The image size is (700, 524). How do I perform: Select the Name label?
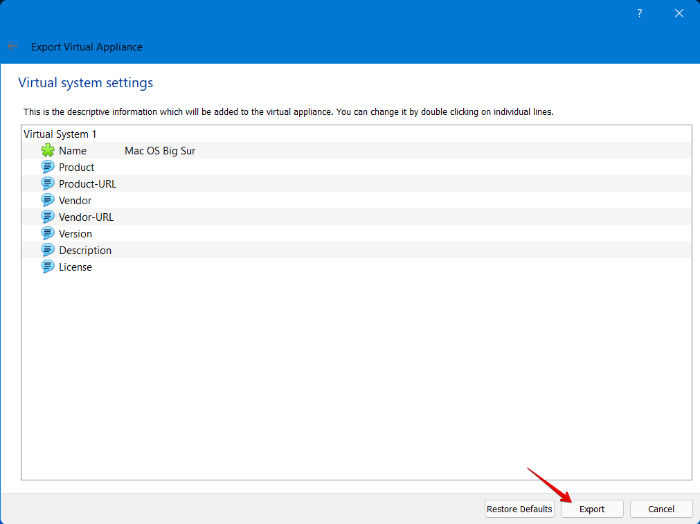72,151
